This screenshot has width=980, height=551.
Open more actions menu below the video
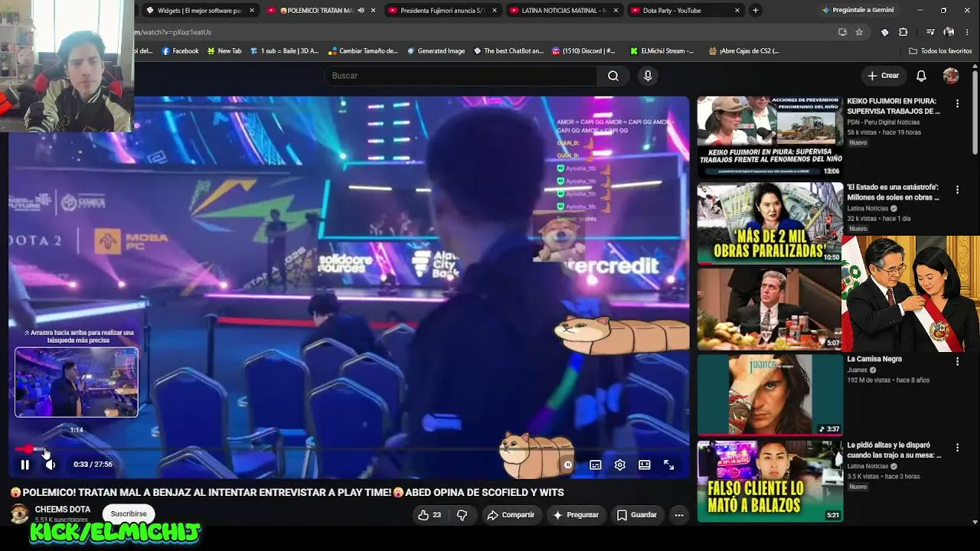pyautogui.click(x=678, y=515)
